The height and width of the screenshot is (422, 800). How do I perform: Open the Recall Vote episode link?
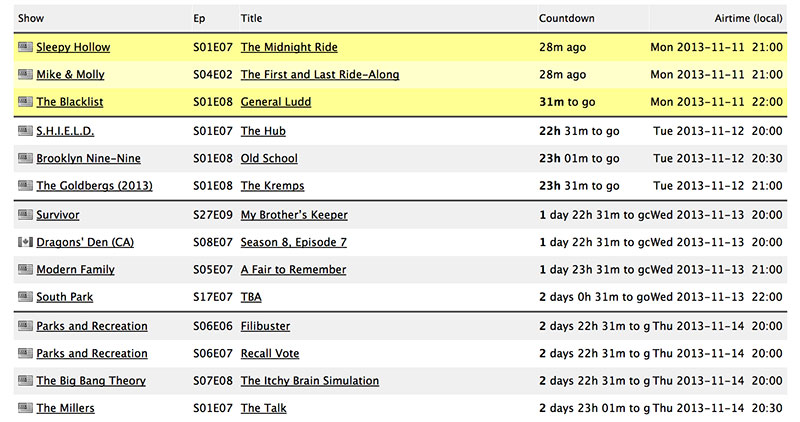click(x=270, y=353)
